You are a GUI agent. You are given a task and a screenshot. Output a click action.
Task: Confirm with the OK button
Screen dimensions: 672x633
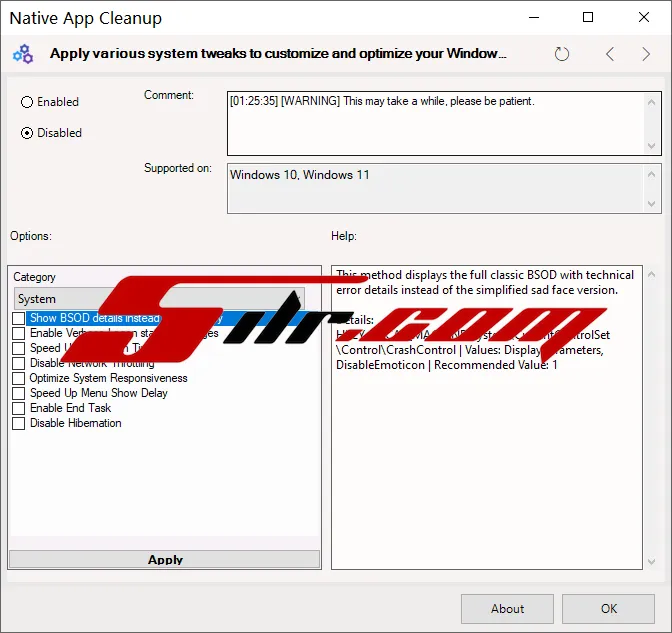[x=609, y=609]
